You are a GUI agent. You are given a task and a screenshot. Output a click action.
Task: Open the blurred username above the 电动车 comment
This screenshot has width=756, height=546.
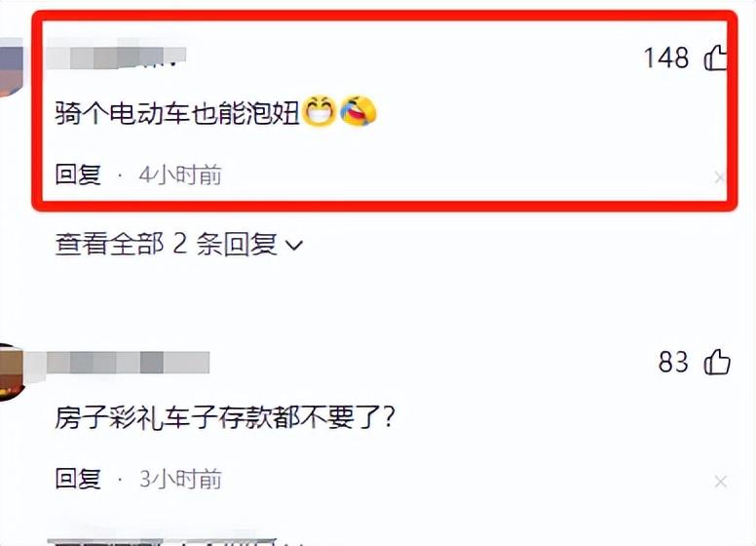(116, 58)
